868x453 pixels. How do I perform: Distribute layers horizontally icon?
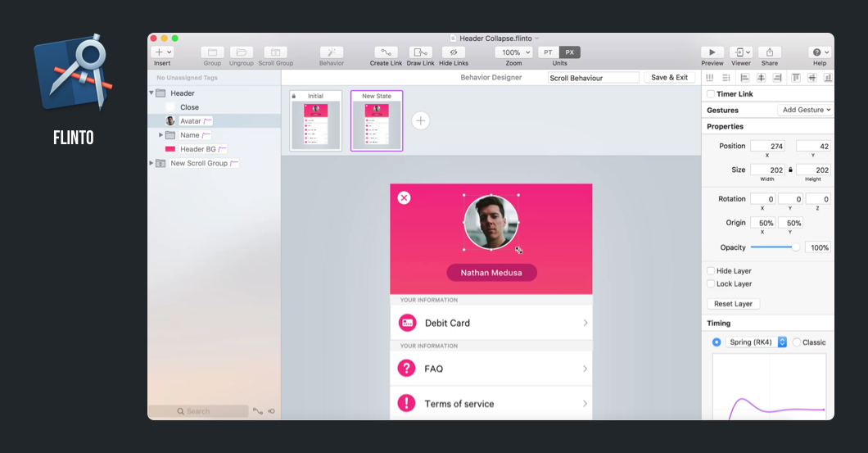click(710, 78)
